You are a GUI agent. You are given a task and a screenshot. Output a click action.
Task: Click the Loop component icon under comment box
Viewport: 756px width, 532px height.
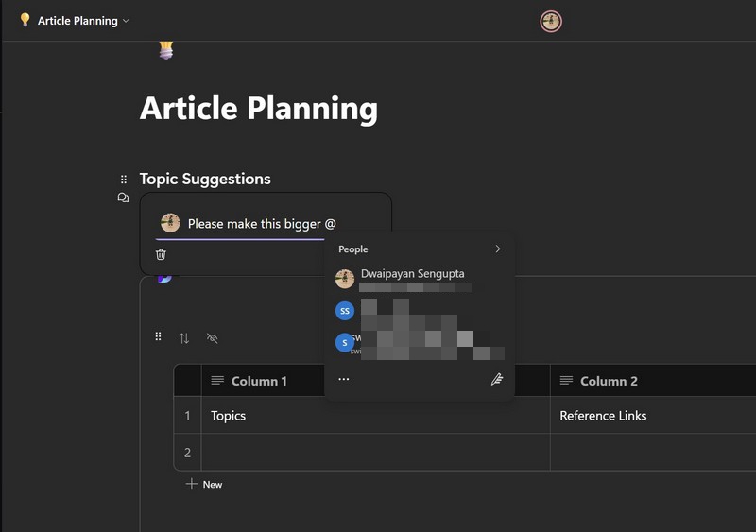point(163,278)
